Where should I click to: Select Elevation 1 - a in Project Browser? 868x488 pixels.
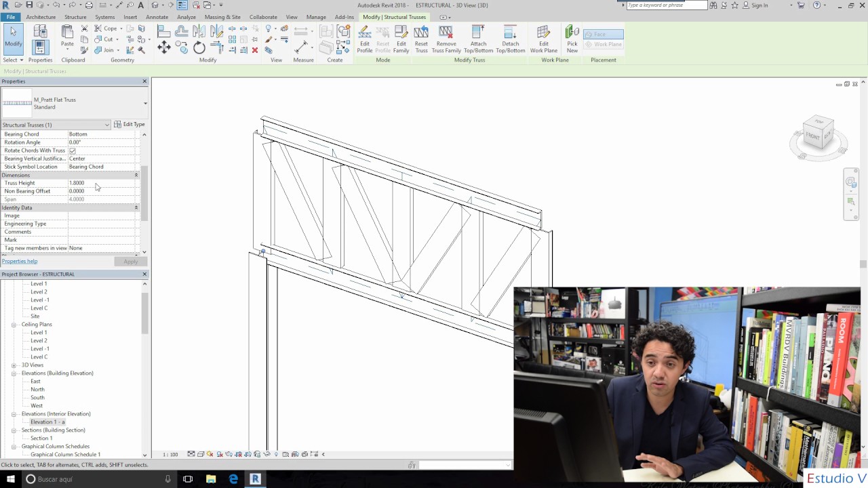tap(47, 422)
